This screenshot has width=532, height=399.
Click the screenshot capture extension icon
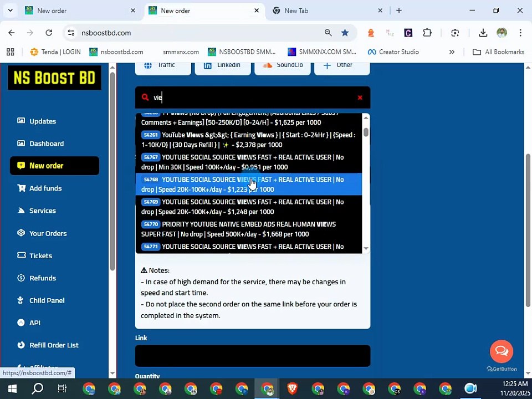(x=455, y=33)
